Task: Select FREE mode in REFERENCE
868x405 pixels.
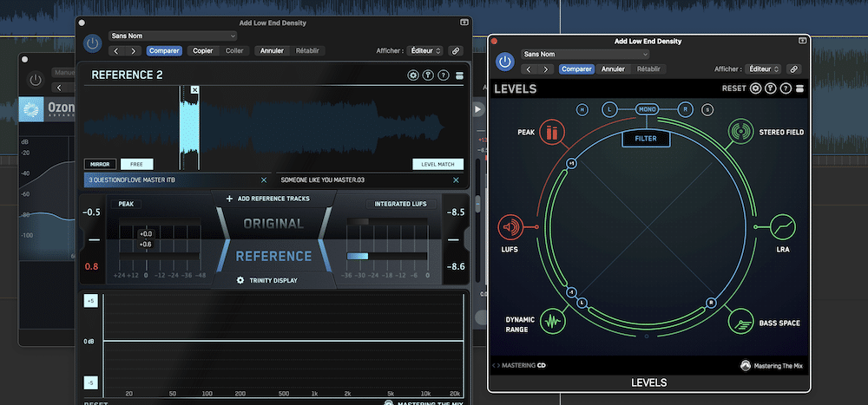Action: click(x=137, y=164)
